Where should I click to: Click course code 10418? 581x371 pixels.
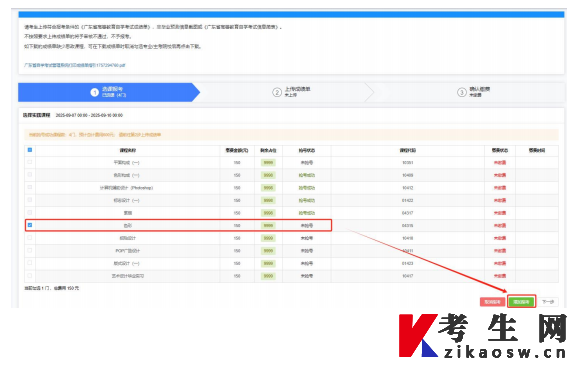click(408, 238)
